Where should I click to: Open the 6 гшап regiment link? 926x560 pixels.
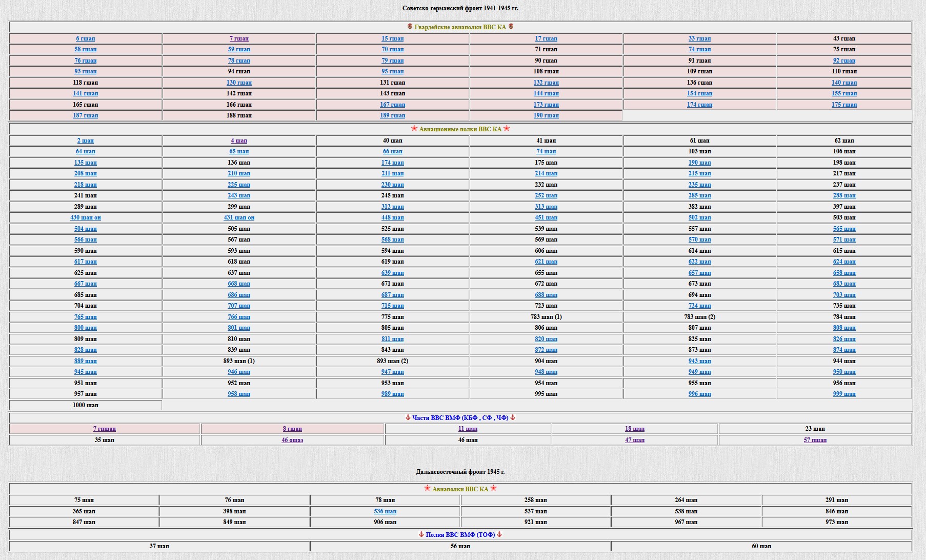point(86,38)
